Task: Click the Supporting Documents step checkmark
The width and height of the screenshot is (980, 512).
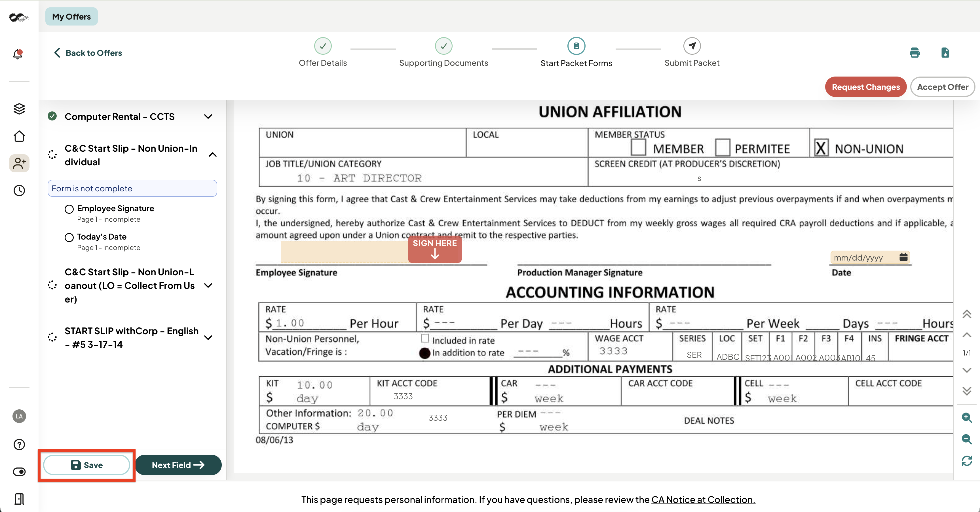Action: click(443, 46)
